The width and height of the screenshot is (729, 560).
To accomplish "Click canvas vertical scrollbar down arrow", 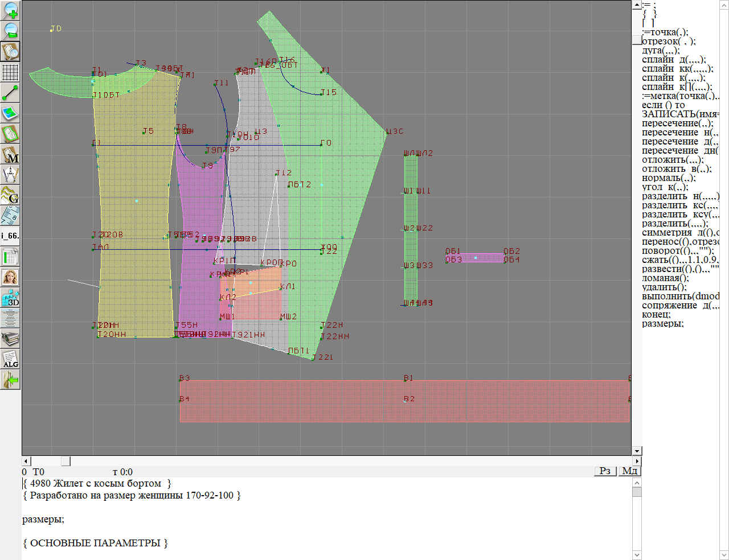I will (637, 451).
